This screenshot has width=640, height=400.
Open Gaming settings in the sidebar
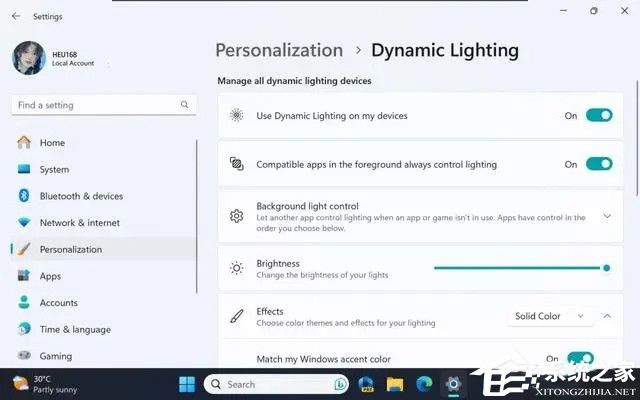click(104, 356)
